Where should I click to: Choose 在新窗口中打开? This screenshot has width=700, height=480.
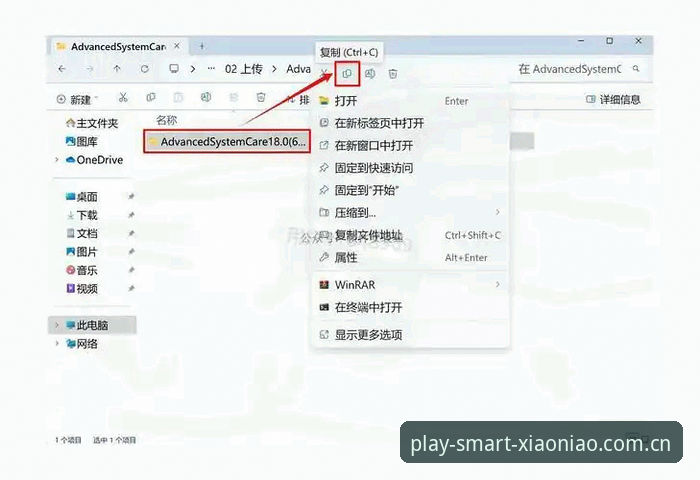411,146
